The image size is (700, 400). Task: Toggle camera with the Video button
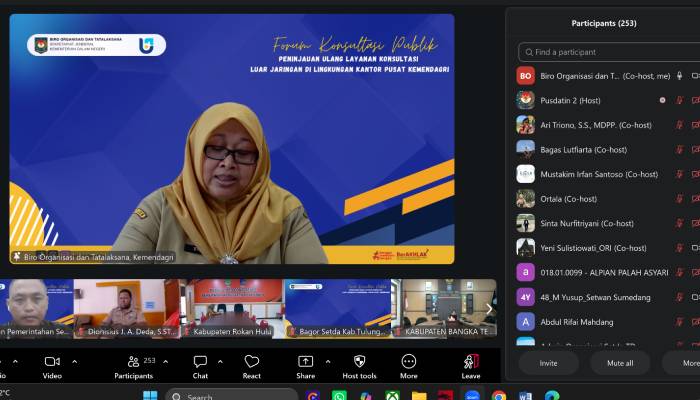pyautogui.click(x=52, y=367)
